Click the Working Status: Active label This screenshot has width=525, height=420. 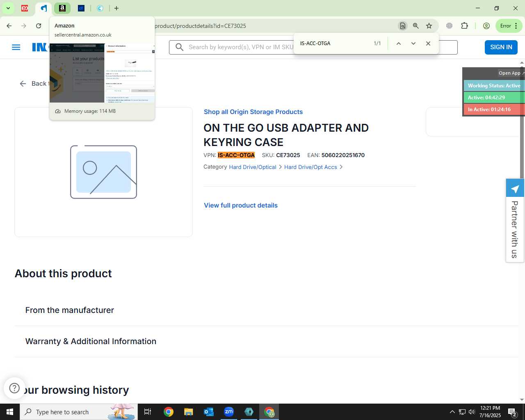point(494,86)
